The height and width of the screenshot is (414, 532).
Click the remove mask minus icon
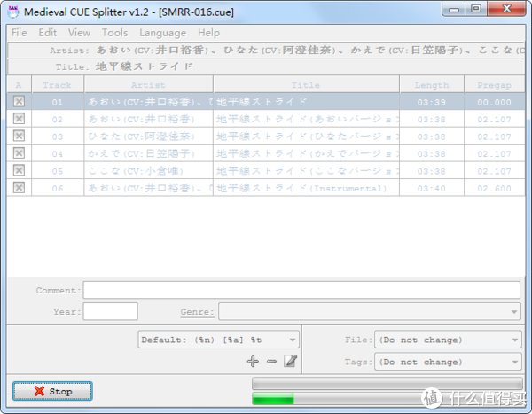tap(271, 361)
